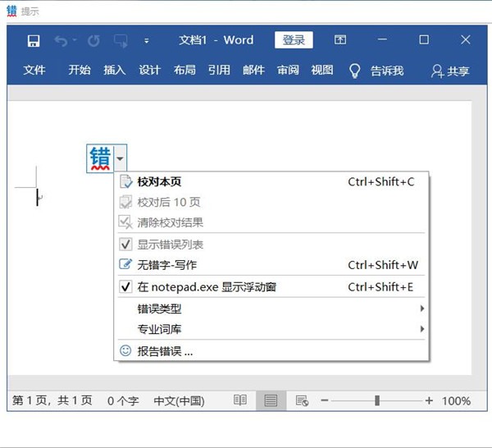The height and width of the screenshot is (448, 492).
Task: Expand the 专业词库 submenu
Action: tap(271, 329)
